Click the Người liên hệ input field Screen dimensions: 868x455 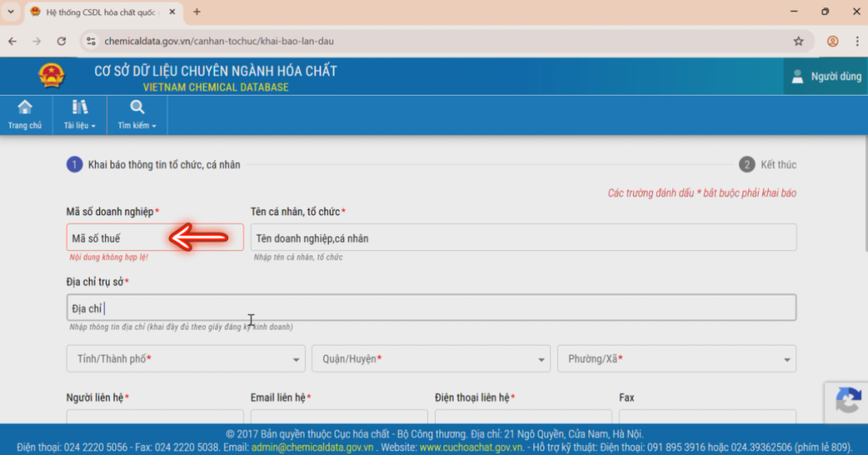(155, 416)
